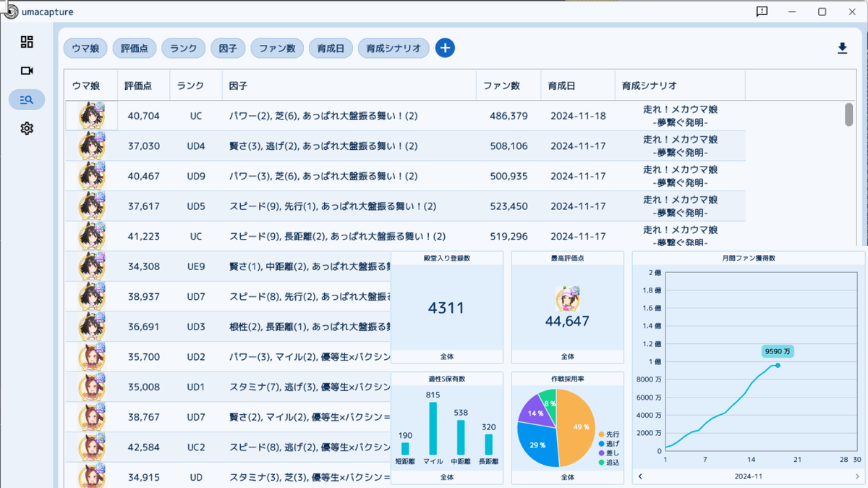
Task: Select the score cell 37,617
Action: [x=143, y=206]
